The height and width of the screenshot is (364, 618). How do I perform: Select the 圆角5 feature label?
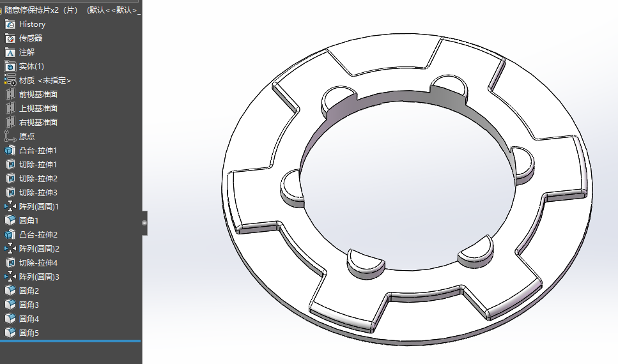[29, 333]
